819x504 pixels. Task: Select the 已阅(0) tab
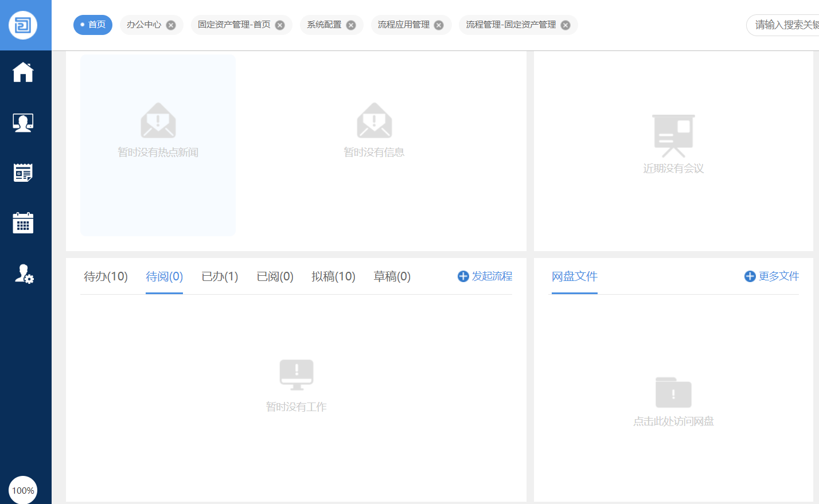[275, 277]
